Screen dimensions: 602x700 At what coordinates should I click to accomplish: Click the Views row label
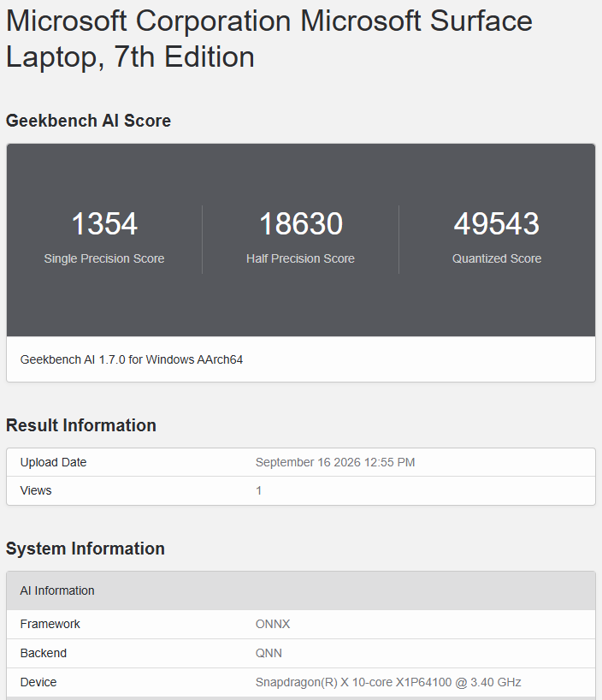click(36, 490)
